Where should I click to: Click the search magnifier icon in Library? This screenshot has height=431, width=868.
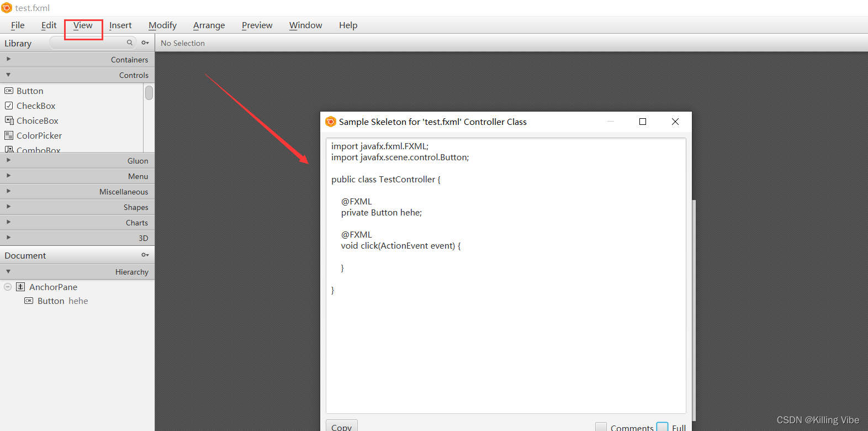(x=130, y=43)
